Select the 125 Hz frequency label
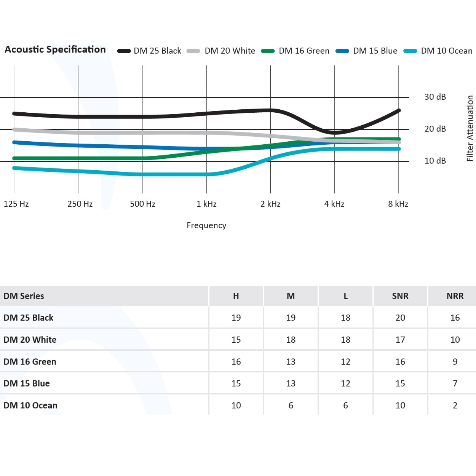 16,204
